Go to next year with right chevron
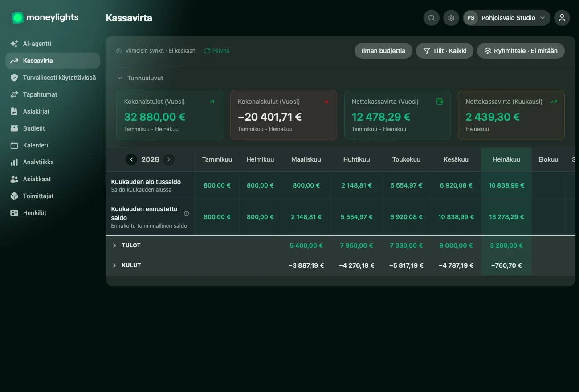This screenshot has width=579, height=392. coord(169,159)
